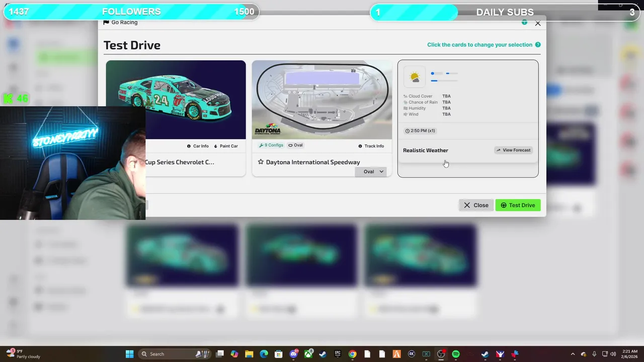The height and width of the screenshot is (362, 644).
Task: Click the Realistic Weather label
Action: click(x=426, y=150)
